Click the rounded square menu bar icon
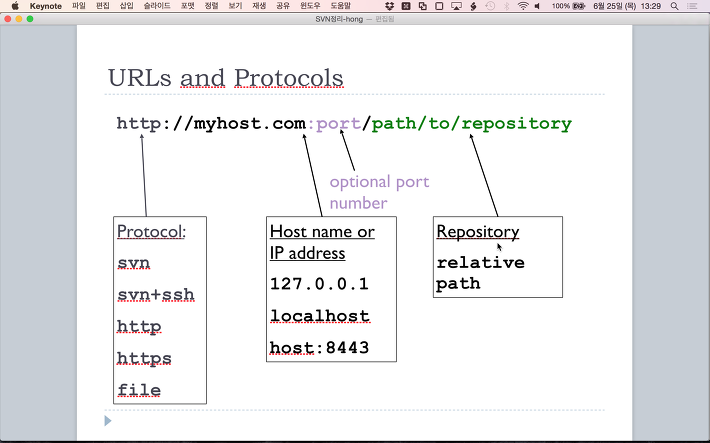Screen dimensions: 710x443 (x=439, y=6)
